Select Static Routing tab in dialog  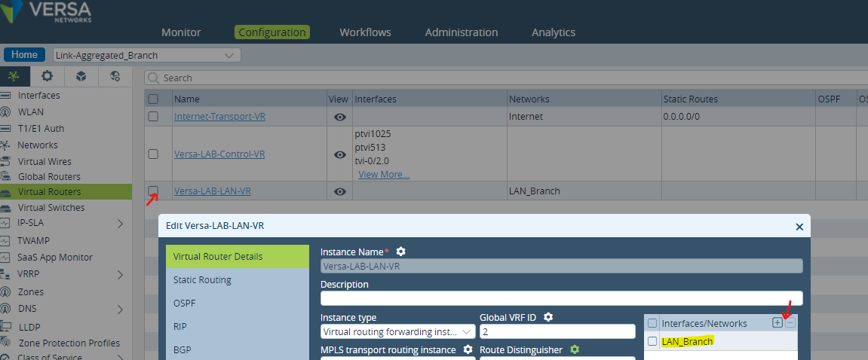(x=238, y=280)
